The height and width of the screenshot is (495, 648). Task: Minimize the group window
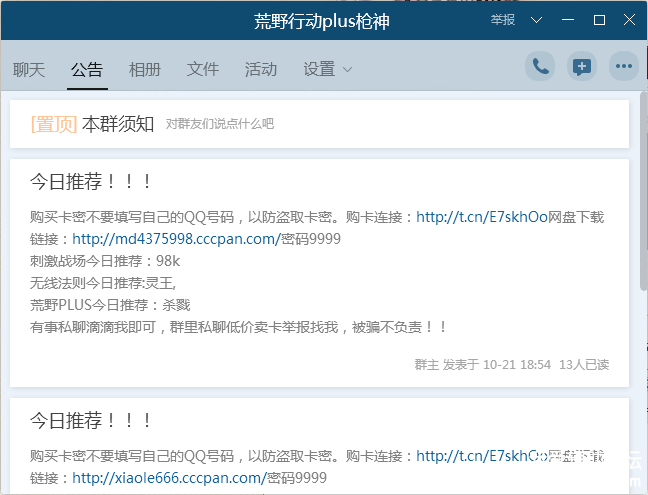[568, 20]
